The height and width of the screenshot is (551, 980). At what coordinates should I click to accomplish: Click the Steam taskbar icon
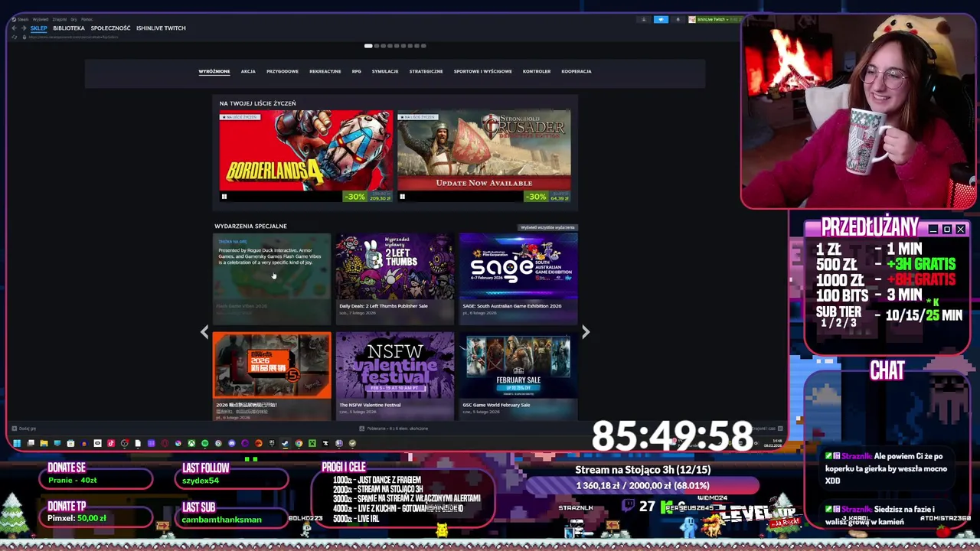pyautogui.click(x=285, y=443)
